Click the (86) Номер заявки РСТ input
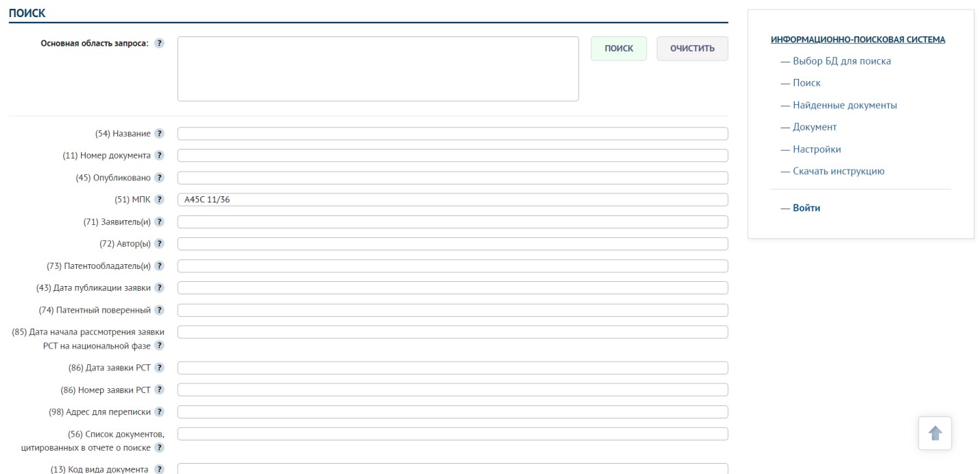Image resolution: width=980 pixels, height=474 pixels. click(453, 390)
